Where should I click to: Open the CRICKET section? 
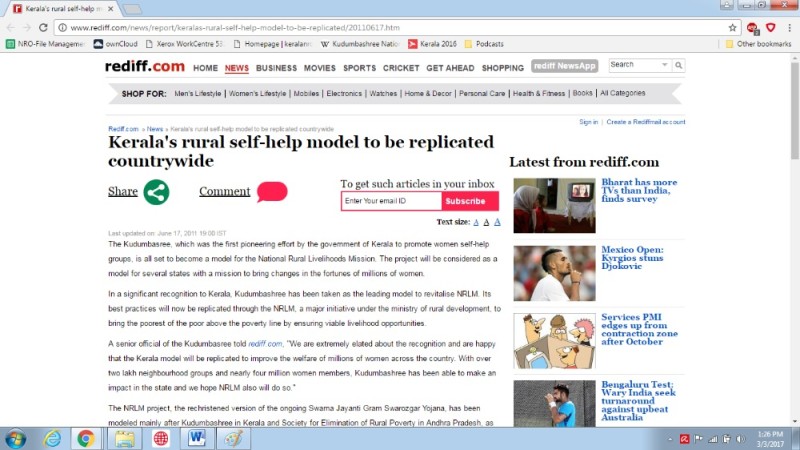[401, 68]
